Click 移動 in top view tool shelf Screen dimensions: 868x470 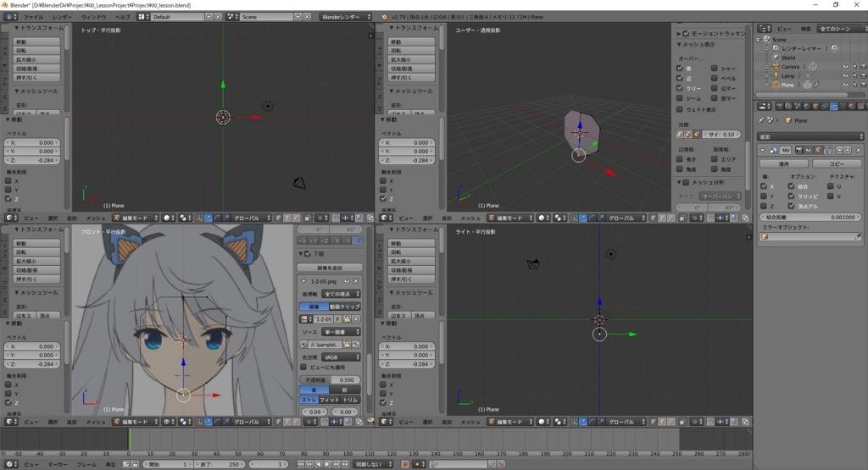[x=36, y=41]
